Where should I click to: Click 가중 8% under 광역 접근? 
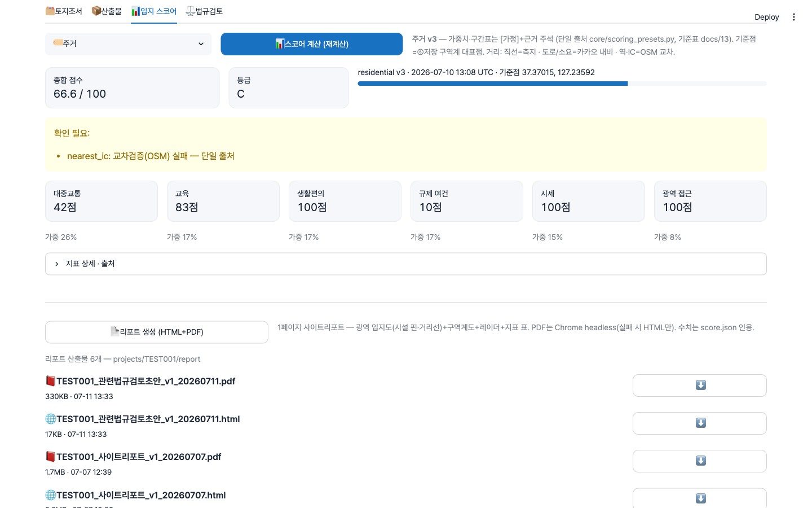coord(668,237)
